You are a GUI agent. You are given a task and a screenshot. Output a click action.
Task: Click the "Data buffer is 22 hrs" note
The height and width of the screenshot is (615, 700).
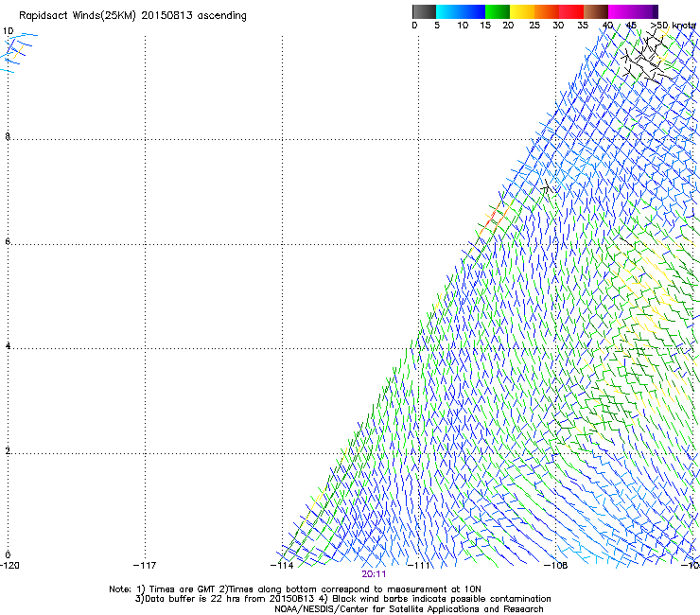342,599
